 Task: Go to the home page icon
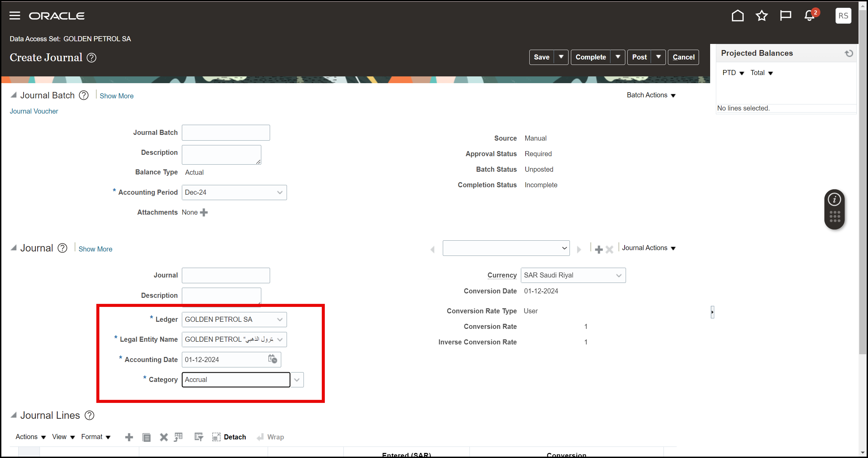point(738,16)
